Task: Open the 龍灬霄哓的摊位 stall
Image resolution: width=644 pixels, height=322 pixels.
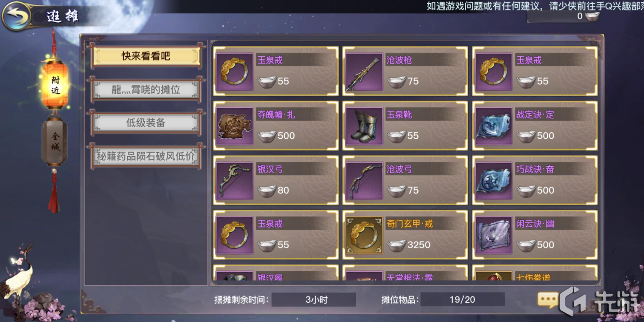Action: coord(146,89)
